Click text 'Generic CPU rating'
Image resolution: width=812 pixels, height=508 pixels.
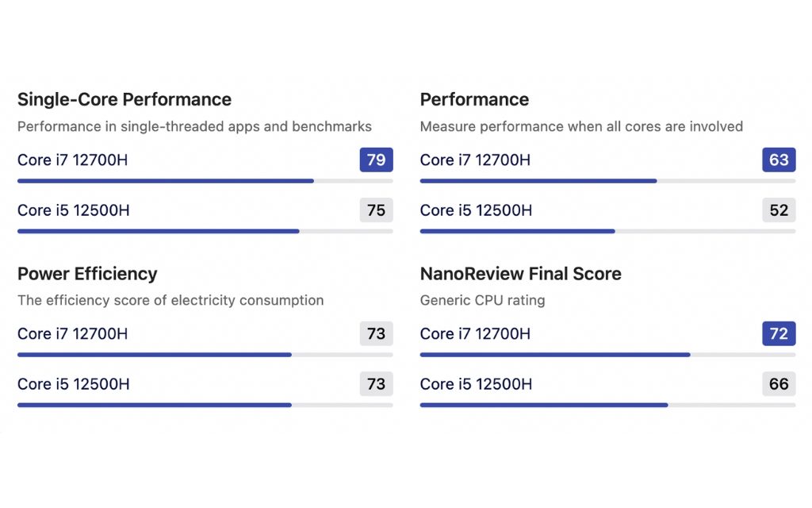pos(482,300)
